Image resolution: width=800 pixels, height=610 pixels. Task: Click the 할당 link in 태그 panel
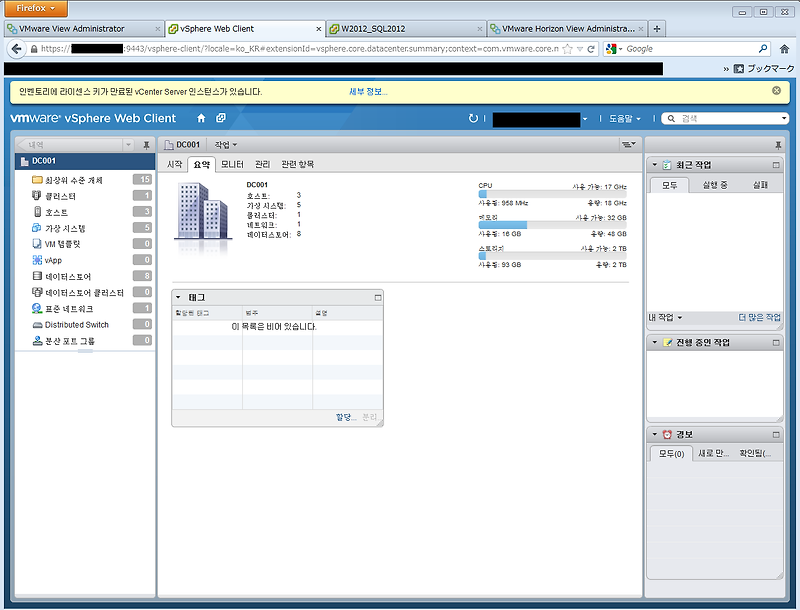click(x=345, y=417)
